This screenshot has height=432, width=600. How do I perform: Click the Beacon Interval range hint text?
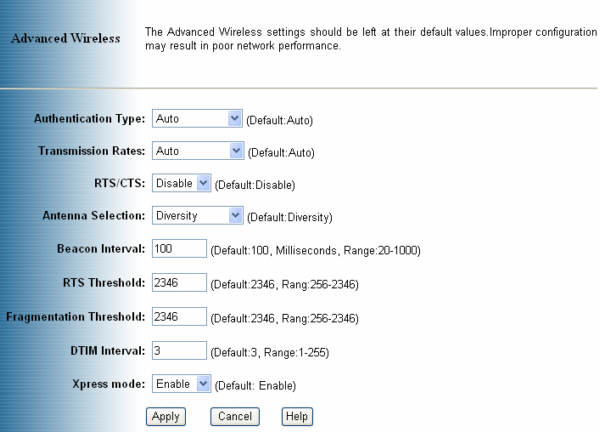click(x=315, y=251)
